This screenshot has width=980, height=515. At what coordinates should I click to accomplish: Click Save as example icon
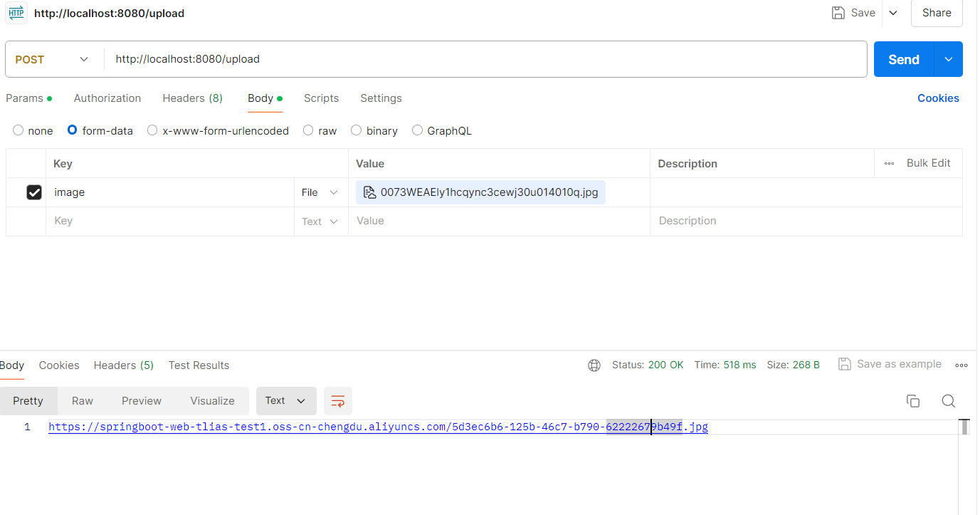click(845, 365)
